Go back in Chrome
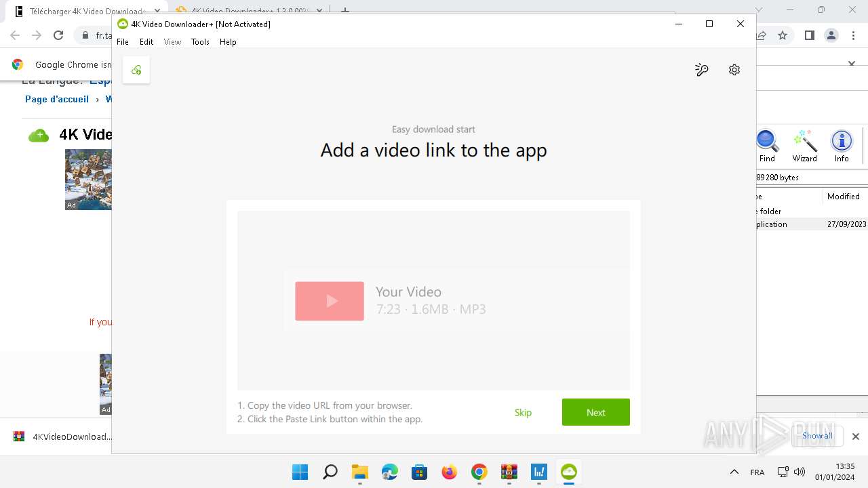Image resolution: width=868 pixels, height=488 pixels. [x=15, y=35]
